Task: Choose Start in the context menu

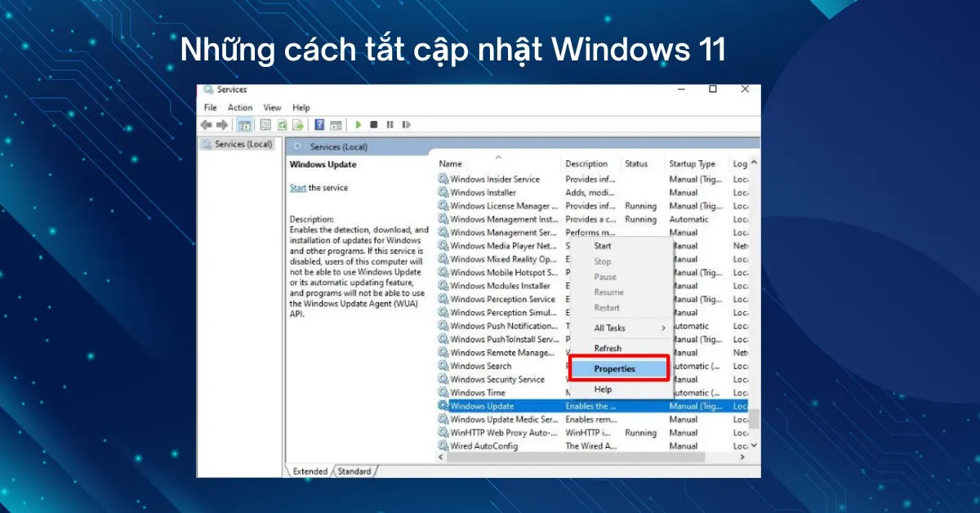Action: pyautogui.click(x=621, y=246)
